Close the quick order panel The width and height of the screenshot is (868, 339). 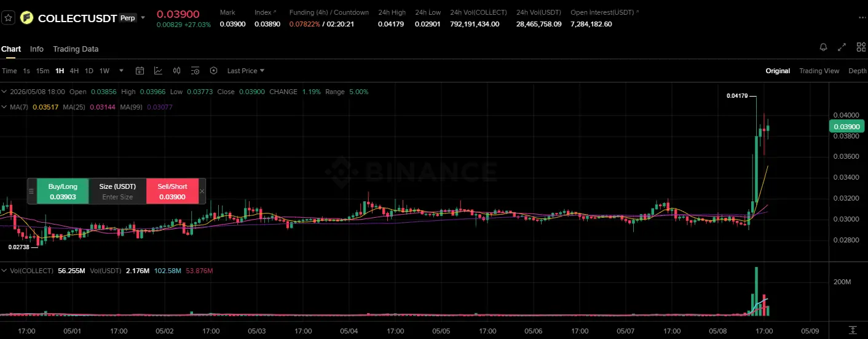(x=202, y=191)
